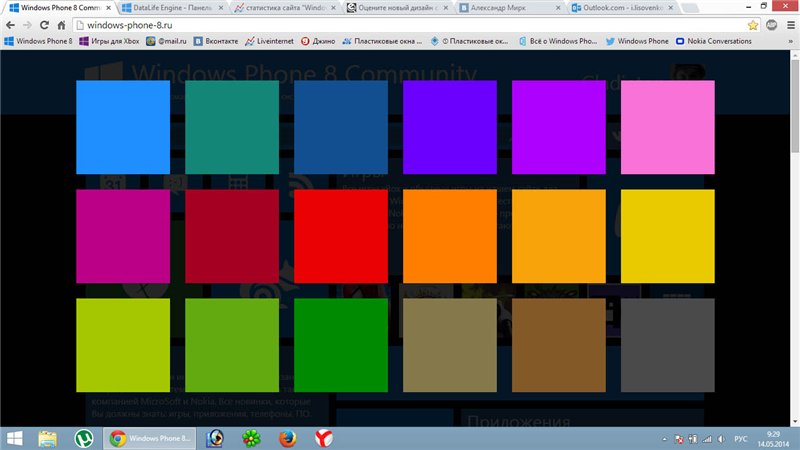Image resolution: width=800 pixels, height=450 pixels.
Task: Click the Windows Start button
Action: pyautogui.click(x=14, y=438)
